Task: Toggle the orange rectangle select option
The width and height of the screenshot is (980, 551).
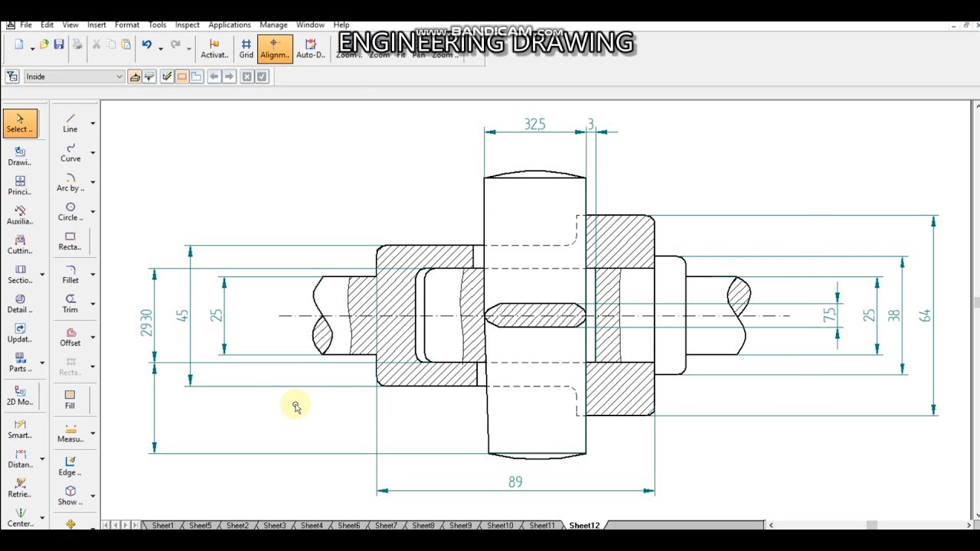Action: coord(182,77)
